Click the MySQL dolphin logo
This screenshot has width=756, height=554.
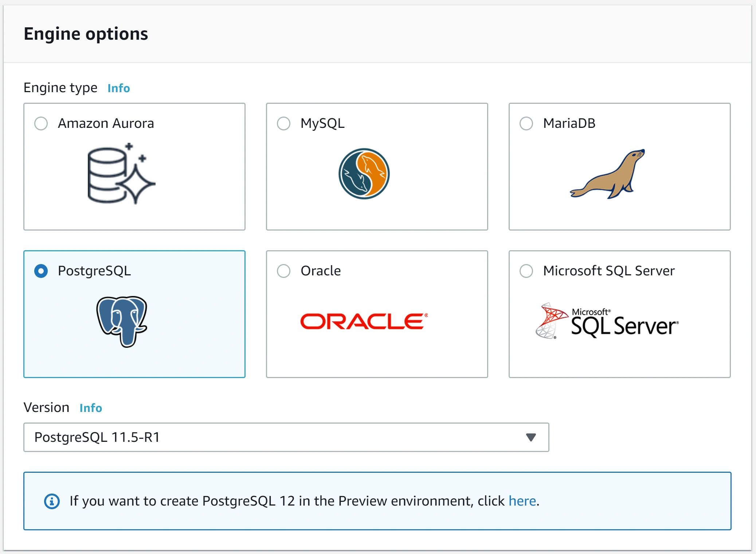tap(364, 174)
